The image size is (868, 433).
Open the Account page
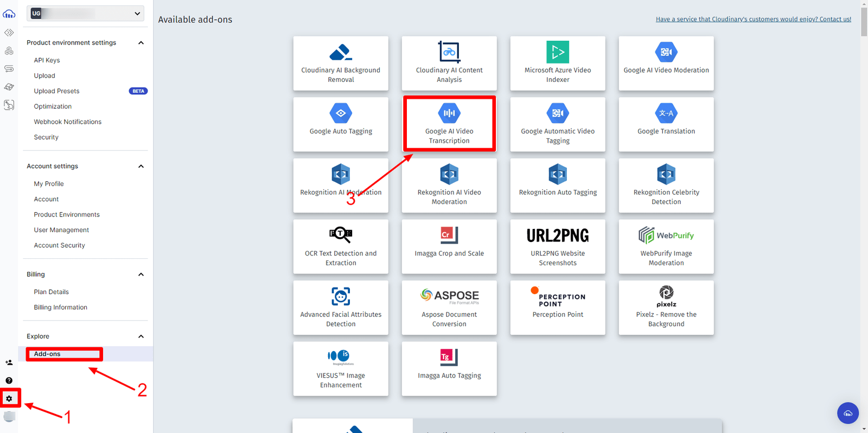[46, 199]
